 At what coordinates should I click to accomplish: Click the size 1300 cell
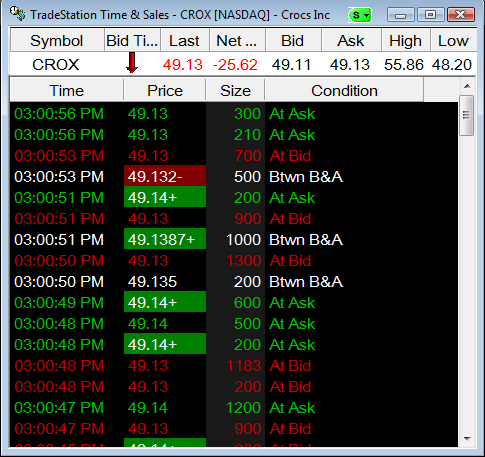(244, 261)
